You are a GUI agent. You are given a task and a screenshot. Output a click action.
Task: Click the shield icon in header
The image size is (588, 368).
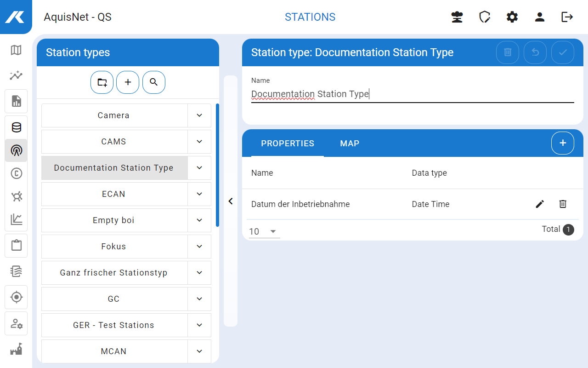[485, 17]
